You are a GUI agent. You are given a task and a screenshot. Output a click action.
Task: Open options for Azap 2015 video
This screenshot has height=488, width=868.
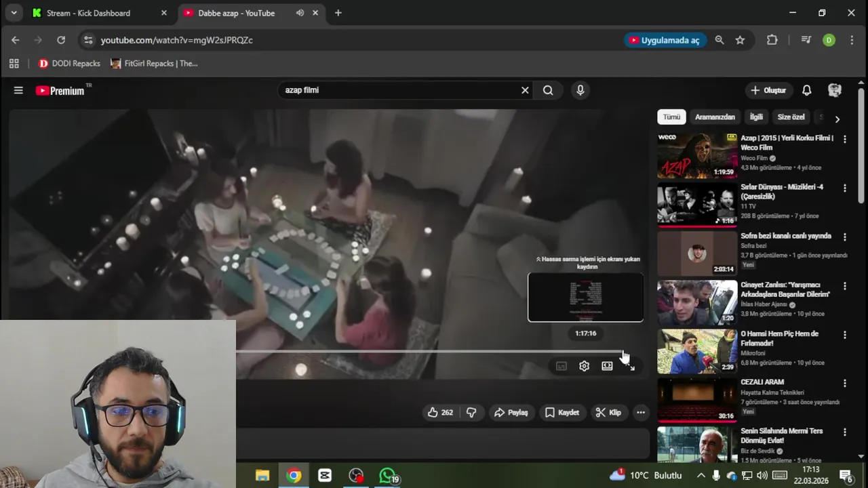(844, 139)
